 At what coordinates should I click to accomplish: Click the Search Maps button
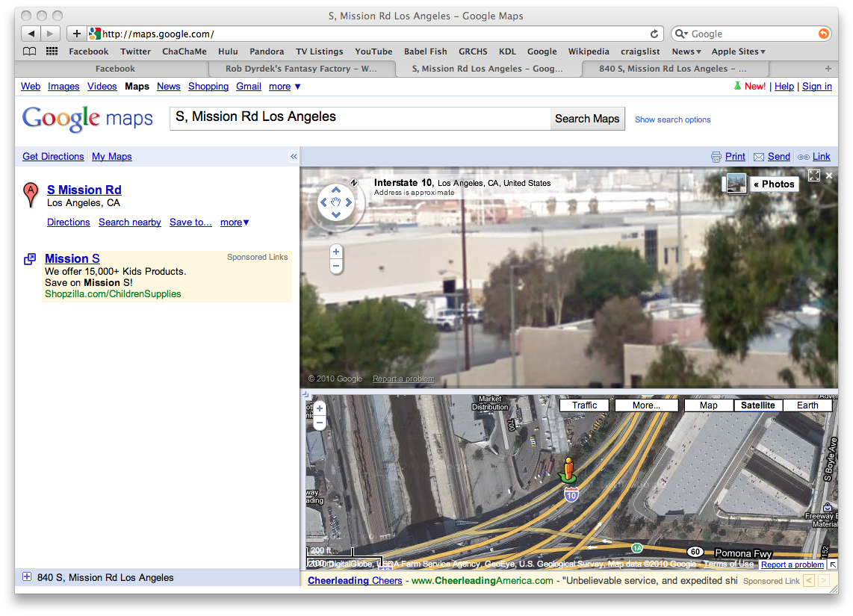pos(587,119)
